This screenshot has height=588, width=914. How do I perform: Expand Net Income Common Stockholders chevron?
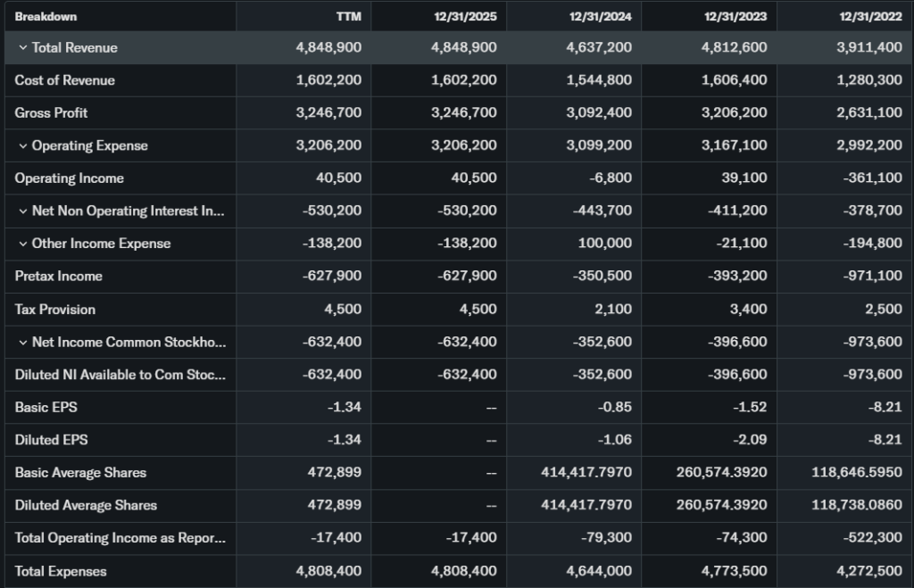(x=23, y=342)
